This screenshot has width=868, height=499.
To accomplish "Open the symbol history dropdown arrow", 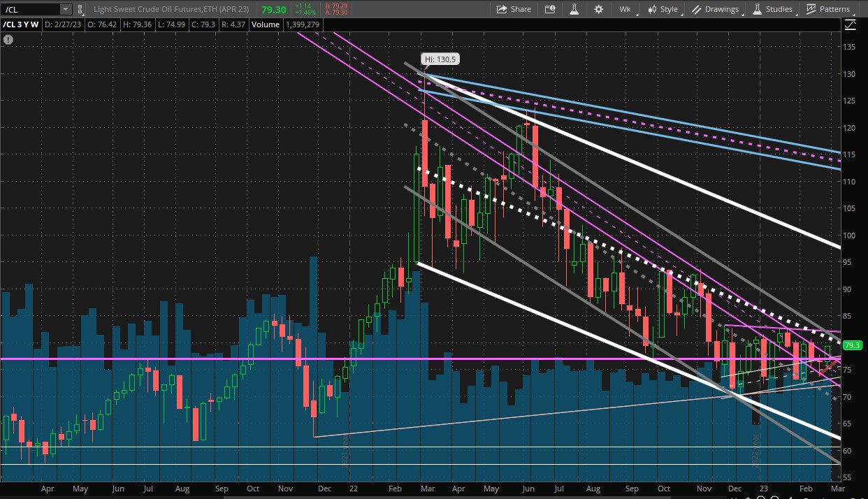I will pyautogui.click(x=65, y=9).
